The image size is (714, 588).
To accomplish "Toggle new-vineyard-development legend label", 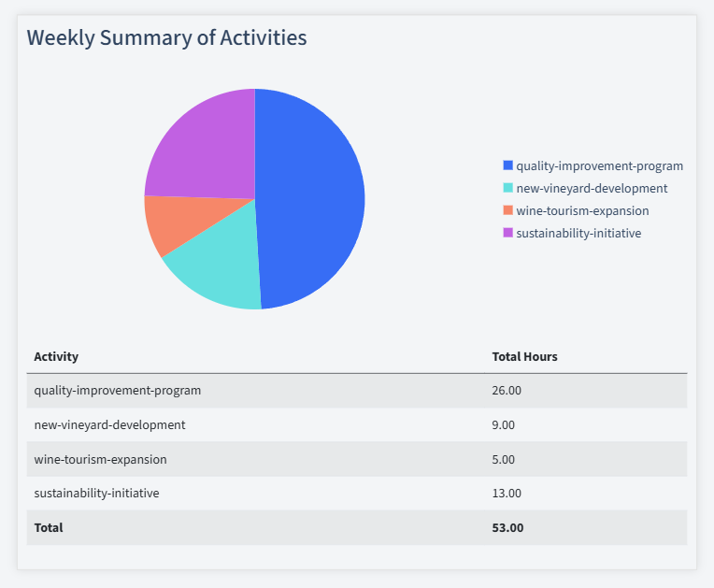I will [x=592, y=188].
